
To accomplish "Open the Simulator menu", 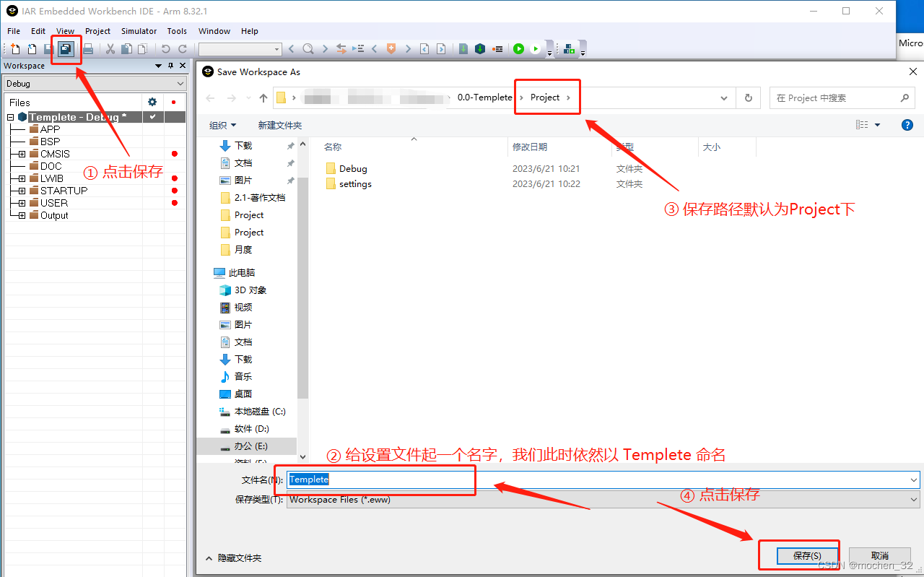I will click(139, 31).
